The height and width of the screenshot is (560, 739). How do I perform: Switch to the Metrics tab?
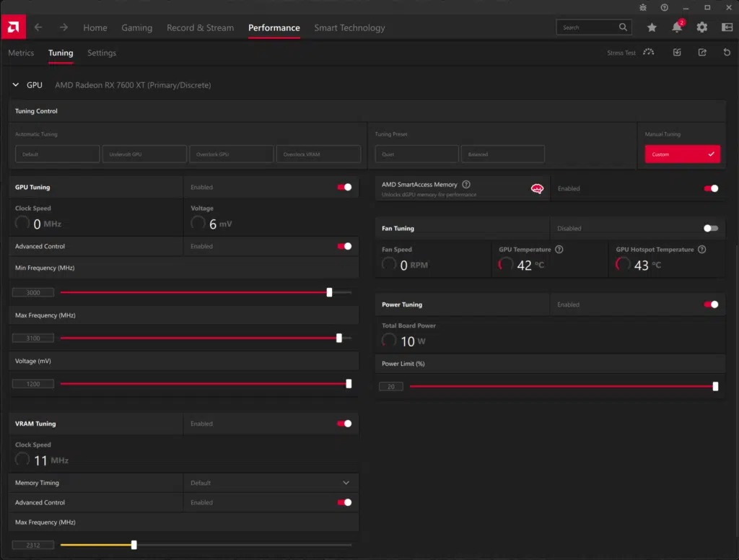pyautogui.click(x=21, y=53)
